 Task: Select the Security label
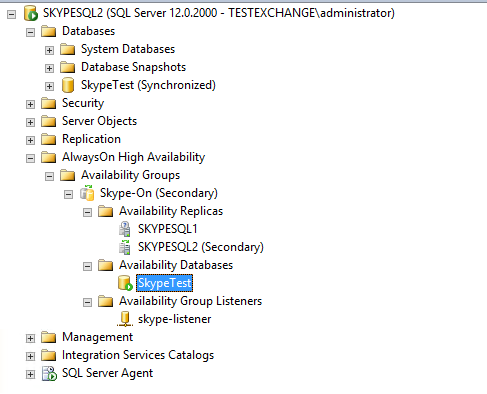point(83,103)
